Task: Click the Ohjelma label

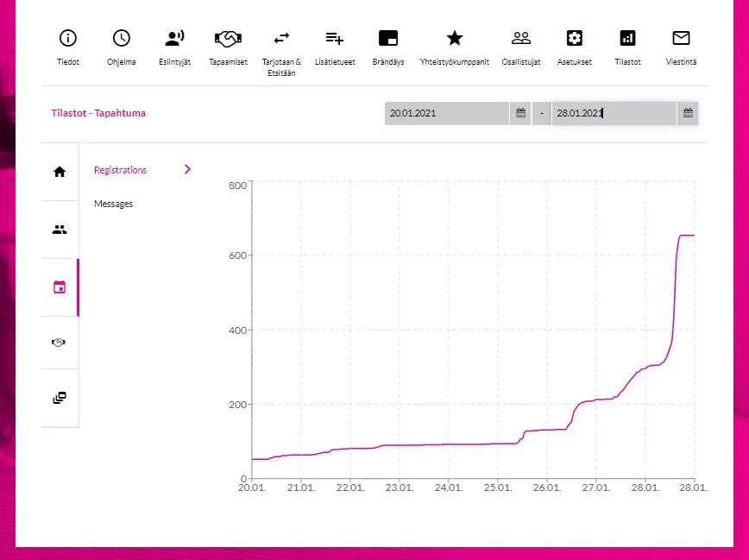Action: pos(122,61)
